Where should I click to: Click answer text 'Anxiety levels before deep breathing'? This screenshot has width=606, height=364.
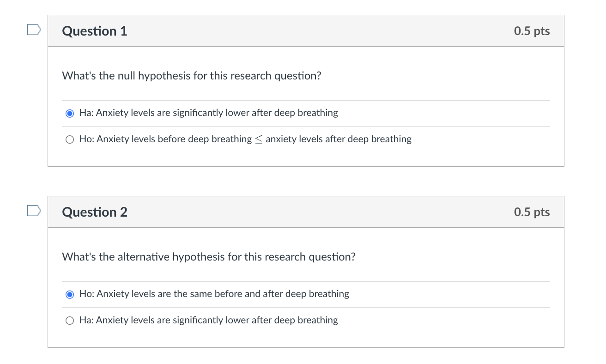click(x=174, y=139)
